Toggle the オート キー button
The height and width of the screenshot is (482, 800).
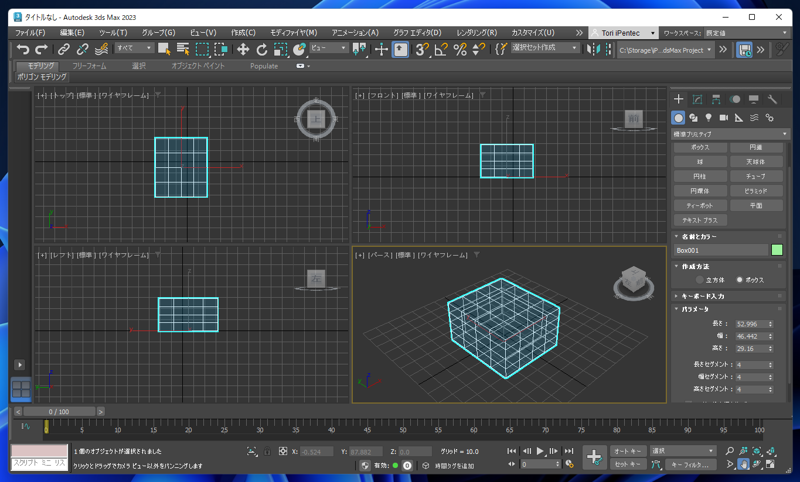(628, 451)
